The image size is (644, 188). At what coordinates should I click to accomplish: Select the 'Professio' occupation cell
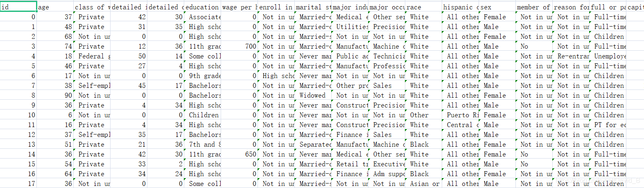(387, 66)
